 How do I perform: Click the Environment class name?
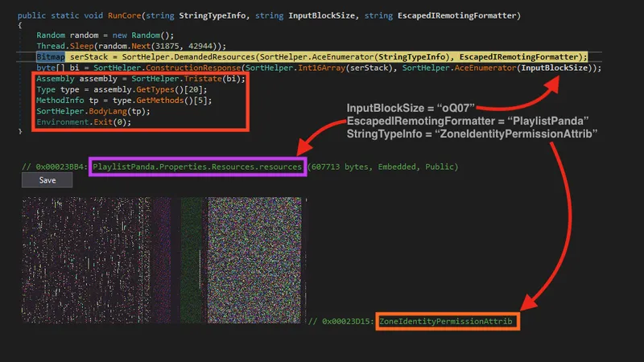tap(63, 122)
